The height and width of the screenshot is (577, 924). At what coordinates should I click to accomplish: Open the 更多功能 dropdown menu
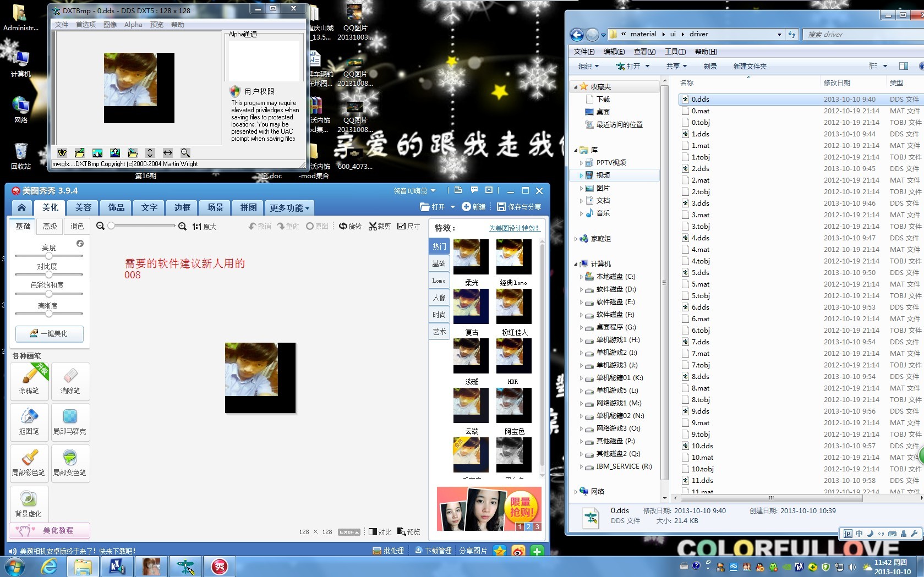pos(289,208)
